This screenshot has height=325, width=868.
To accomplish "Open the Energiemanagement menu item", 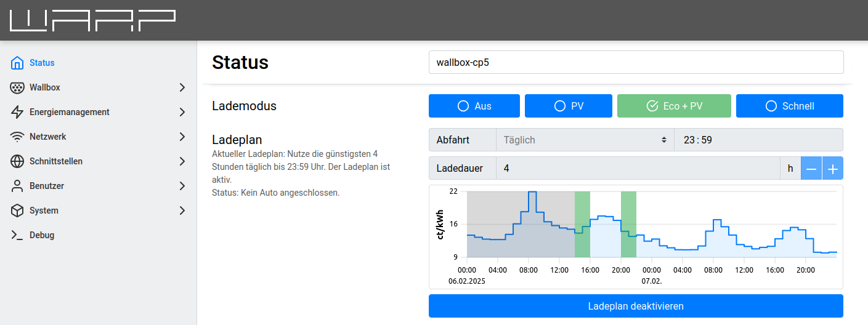I will coord(69,112).
